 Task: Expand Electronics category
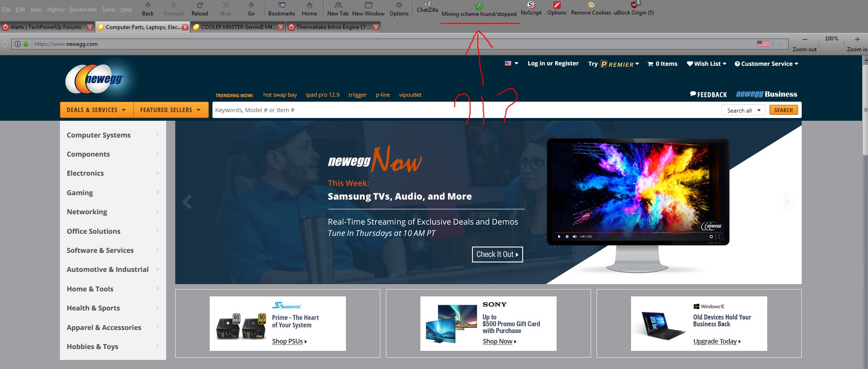coord(113,173)
